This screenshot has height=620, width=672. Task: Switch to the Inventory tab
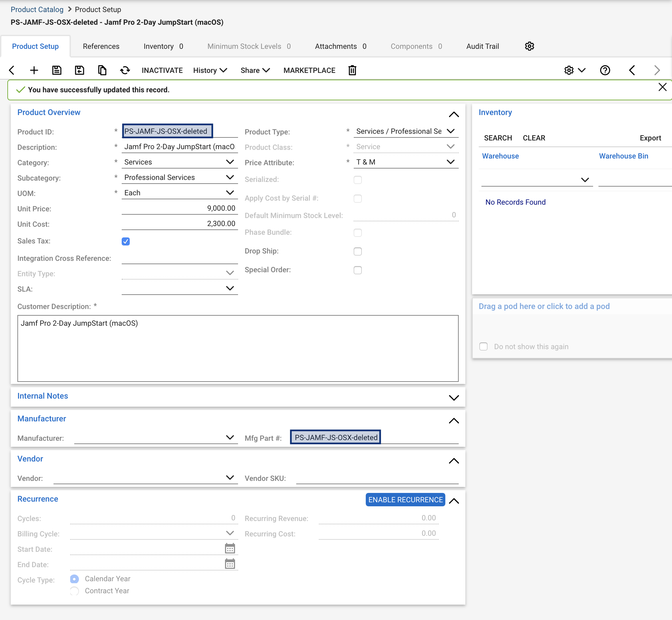coord(163,46)
